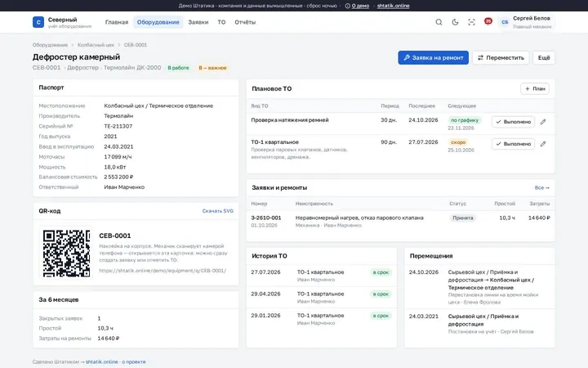
Task: Open Все link in Заявки и ремонты
Action: click(x=542, y=187)
